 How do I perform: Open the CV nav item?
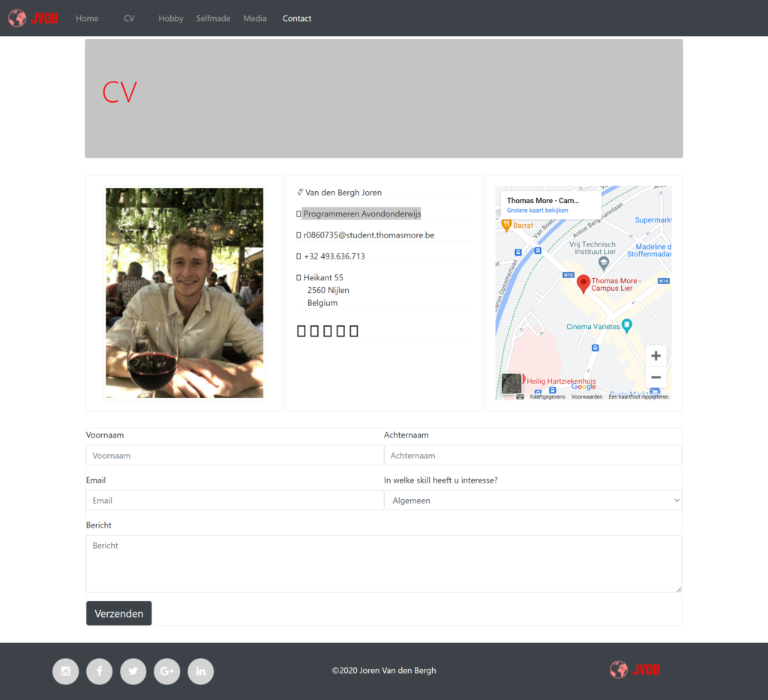tap(129, 18)
